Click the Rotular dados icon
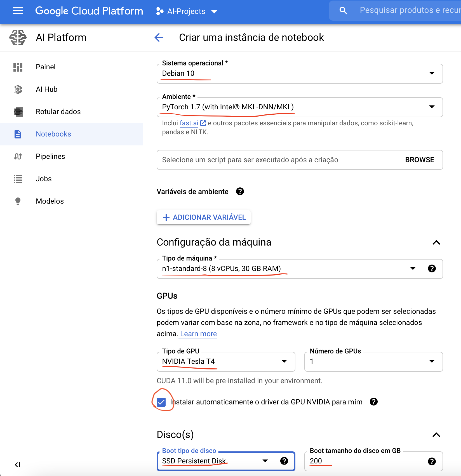This screenshot has width=461, height=476. click(18, 112)
